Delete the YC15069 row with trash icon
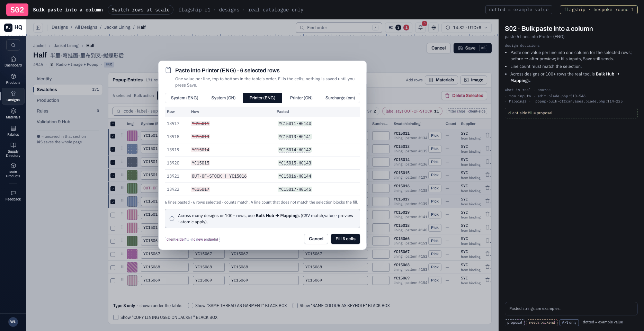Viewport: 644px width, 331px height. [x=488, y=280]
